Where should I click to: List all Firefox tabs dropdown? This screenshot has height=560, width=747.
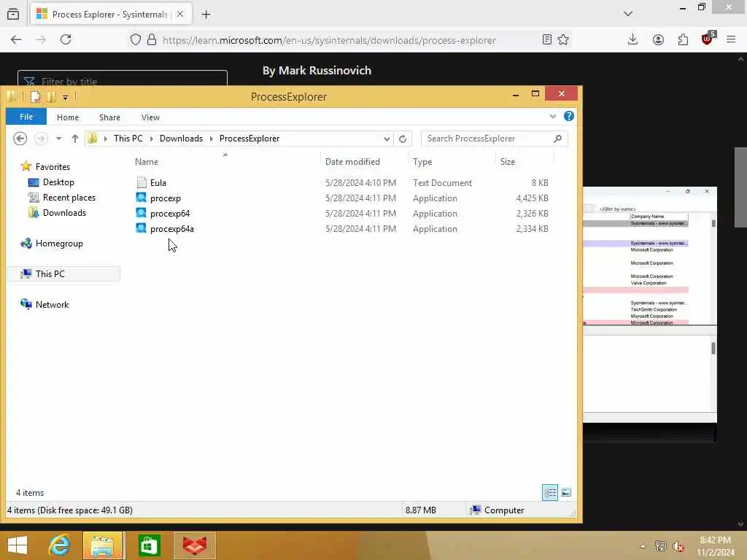click(628, 14)
